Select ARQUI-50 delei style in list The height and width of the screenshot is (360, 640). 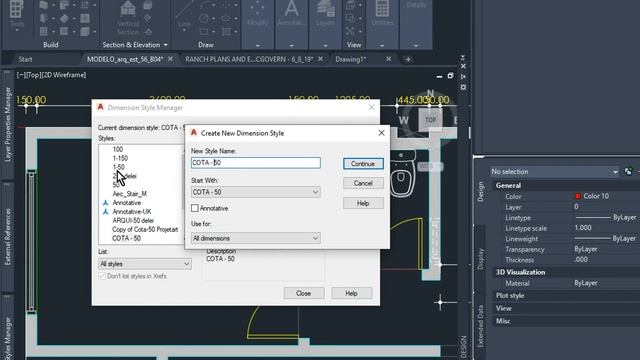click(x=133, y=220)
